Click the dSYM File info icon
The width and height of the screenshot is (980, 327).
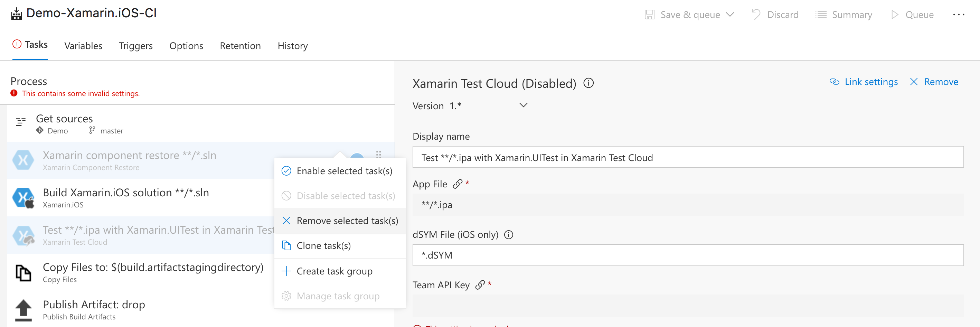tap(508, 234)
